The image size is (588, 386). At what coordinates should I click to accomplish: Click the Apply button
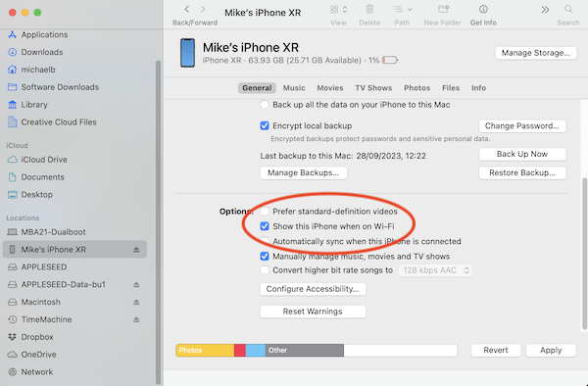pos(551,350)
